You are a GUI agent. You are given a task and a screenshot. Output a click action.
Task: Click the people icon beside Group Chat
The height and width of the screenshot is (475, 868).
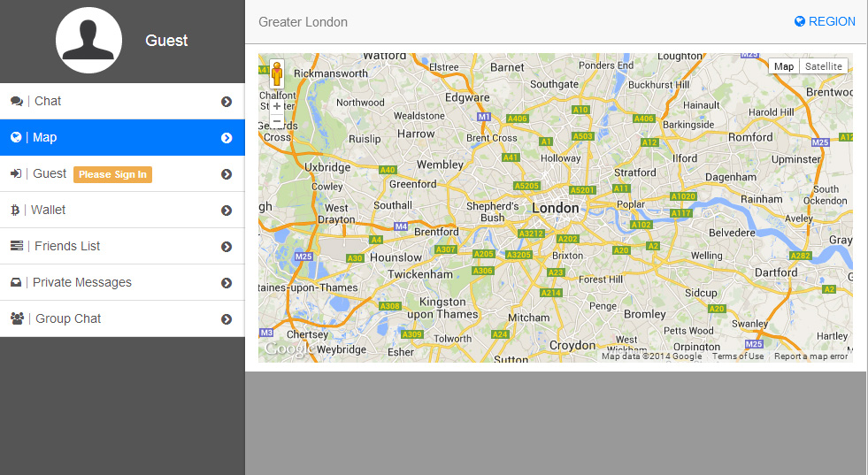[17, 318]
